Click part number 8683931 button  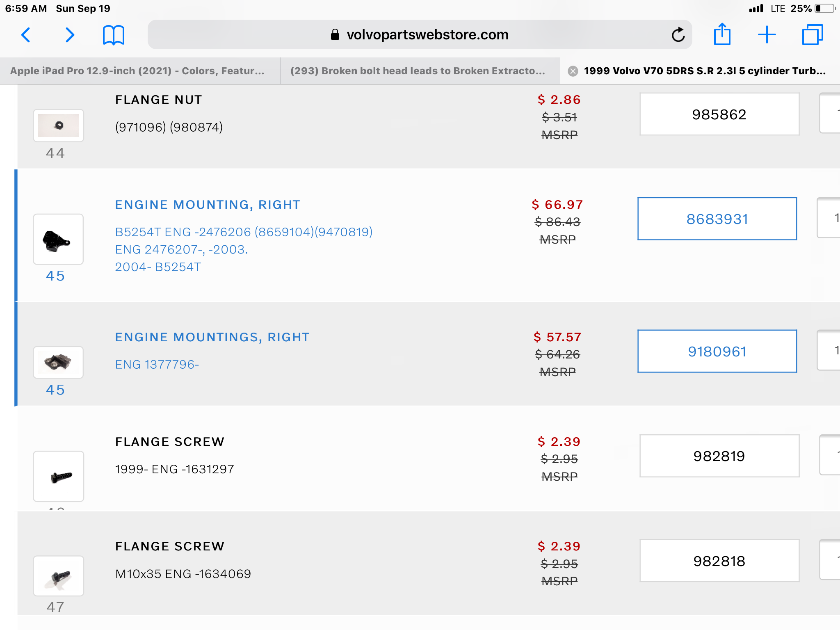(x=717, y=219)
